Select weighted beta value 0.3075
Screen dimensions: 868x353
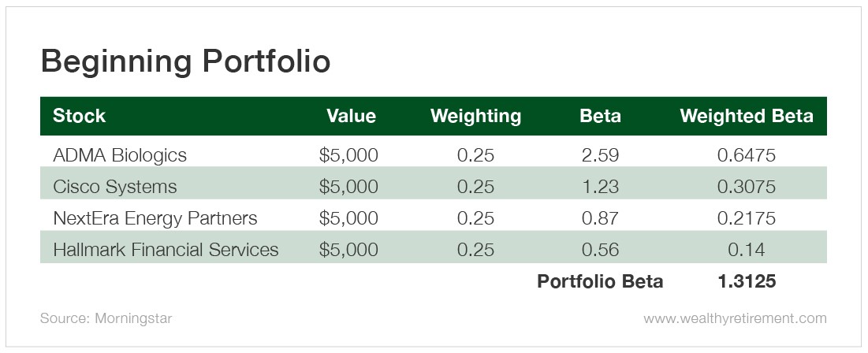tap(747, 187)
